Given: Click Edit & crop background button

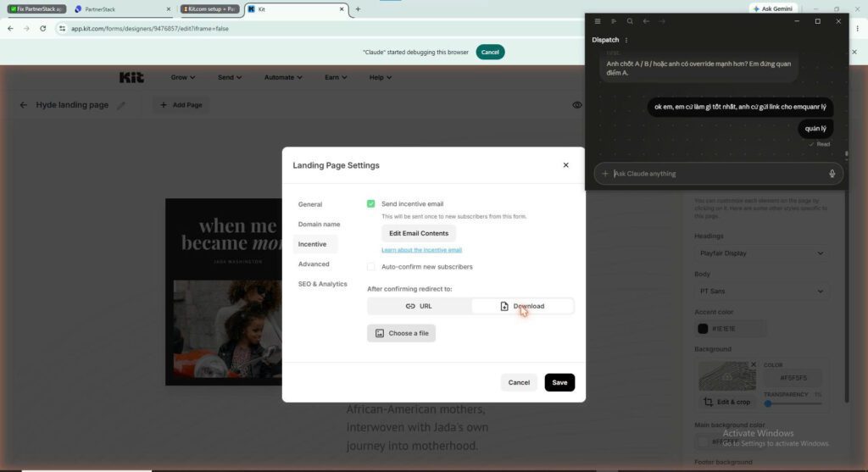Looking at the screenshot, I should [x=726, y=403].
